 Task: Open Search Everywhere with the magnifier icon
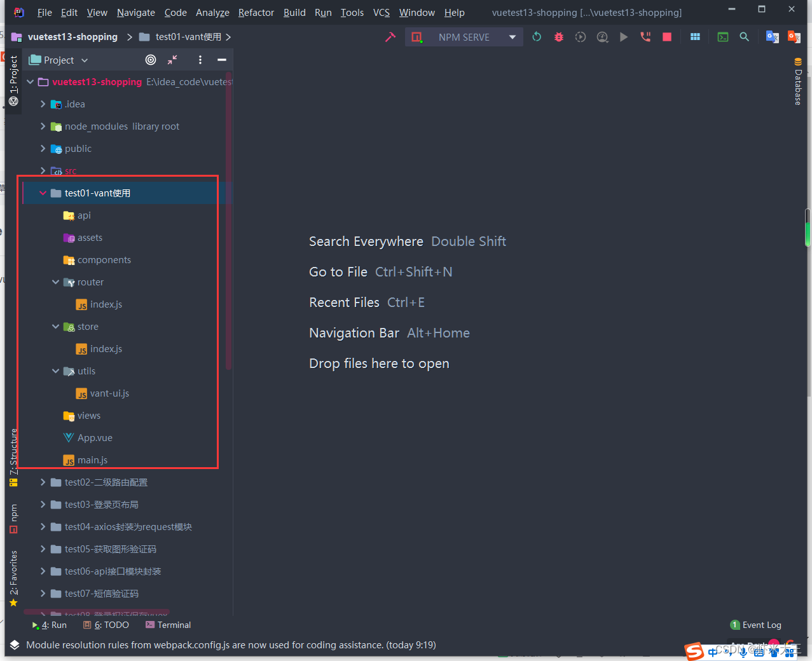744,37
